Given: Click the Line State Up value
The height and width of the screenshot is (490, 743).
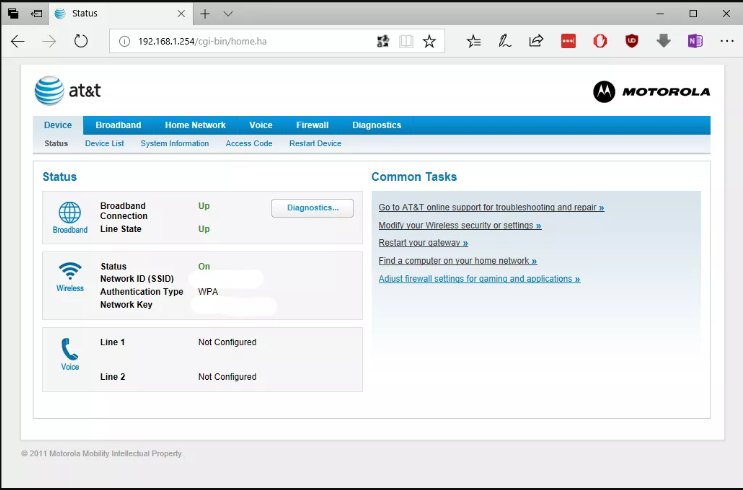Looking at the screenshot, I should [204, 229].
